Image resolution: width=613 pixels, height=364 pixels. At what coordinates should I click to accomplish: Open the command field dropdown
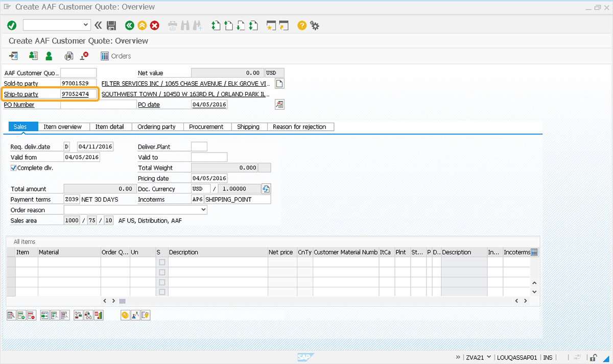(86, 25)
